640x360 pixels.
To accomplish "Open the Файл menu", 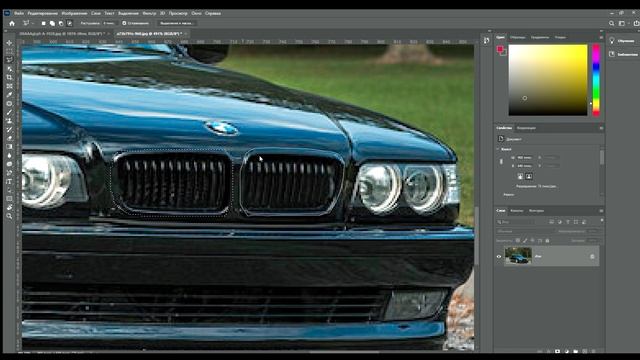I will [x=19, y=13].
